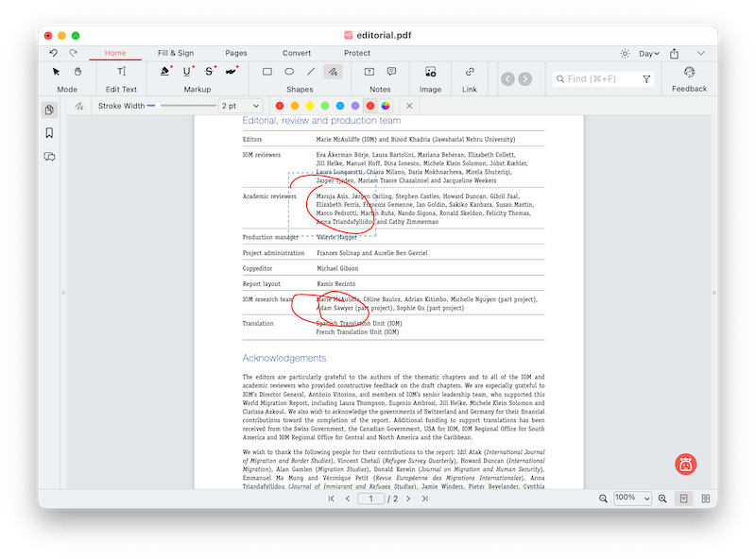The width and height of the screenshot is (756, 559).
Task: Select the rectangle shape tool
Action: pos(267,72)
